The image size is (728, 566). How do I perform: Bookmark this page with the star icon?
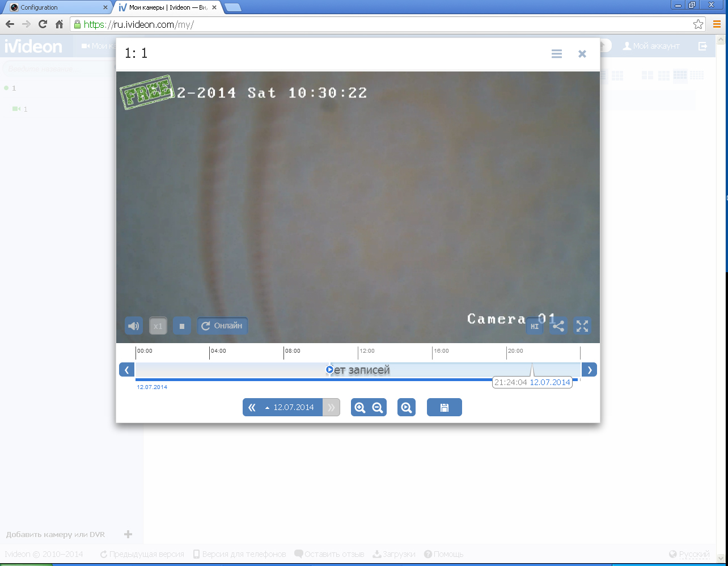click(698, 24)
